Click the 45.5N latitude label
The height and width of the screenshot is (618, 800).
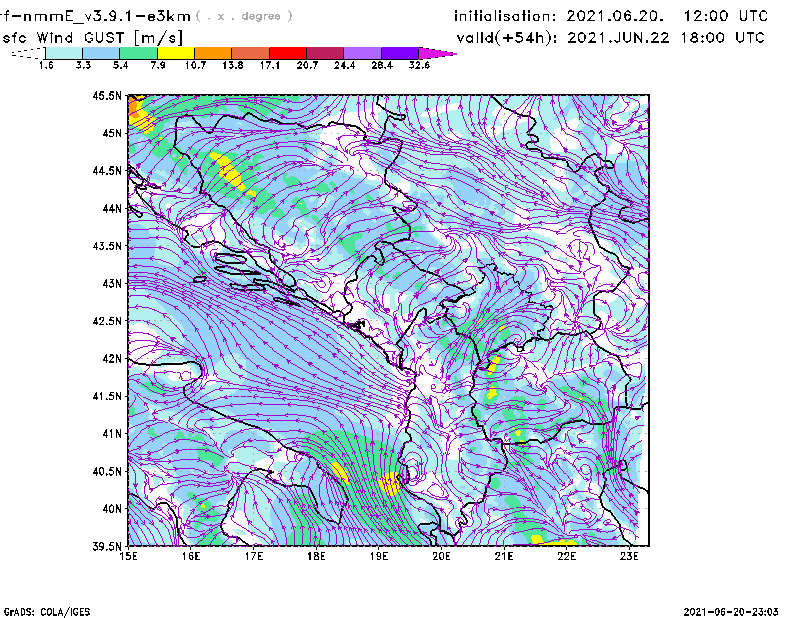pyautogui.click(x=107, y=95)
